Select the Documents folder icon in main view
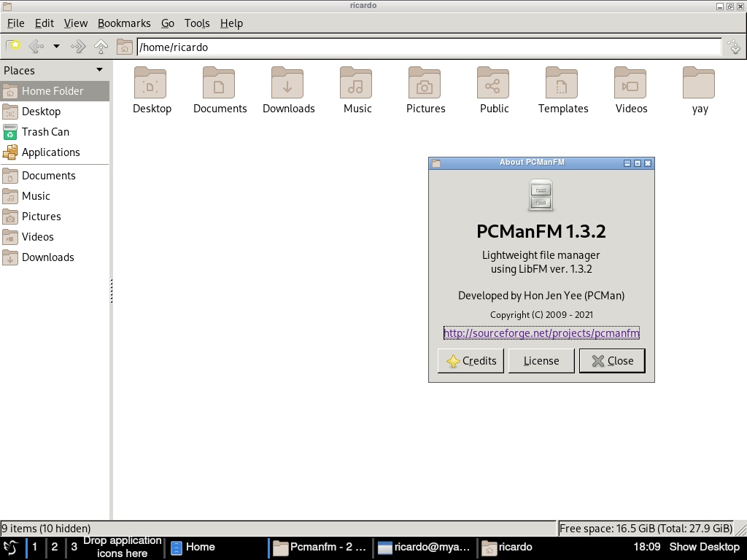Image resolution: width=747 pixels, height=560 pixels. pos(219,83)
